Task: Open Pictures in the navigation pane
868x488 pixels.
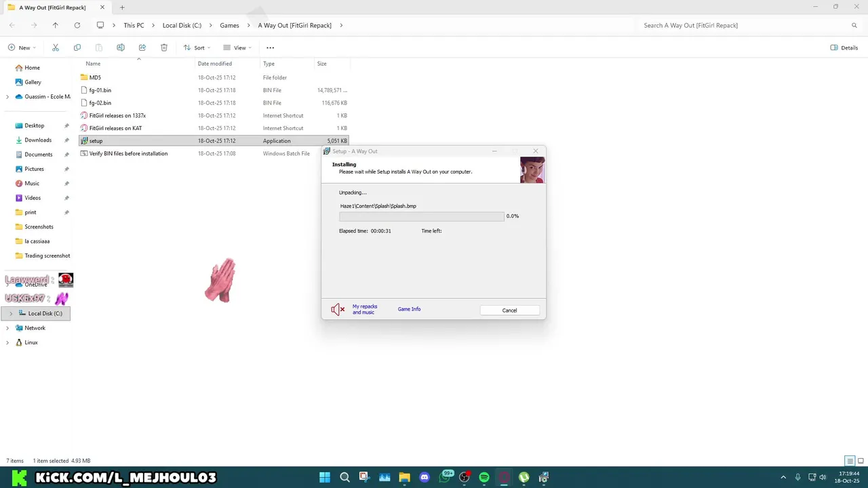Action: [34, 169]
